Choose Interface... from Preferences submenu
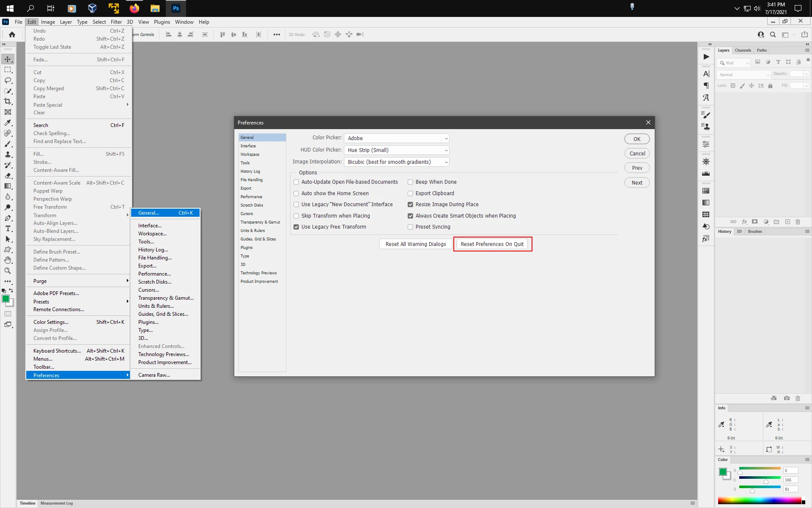Viewport: 812px width, 508px height. point(150,226)
